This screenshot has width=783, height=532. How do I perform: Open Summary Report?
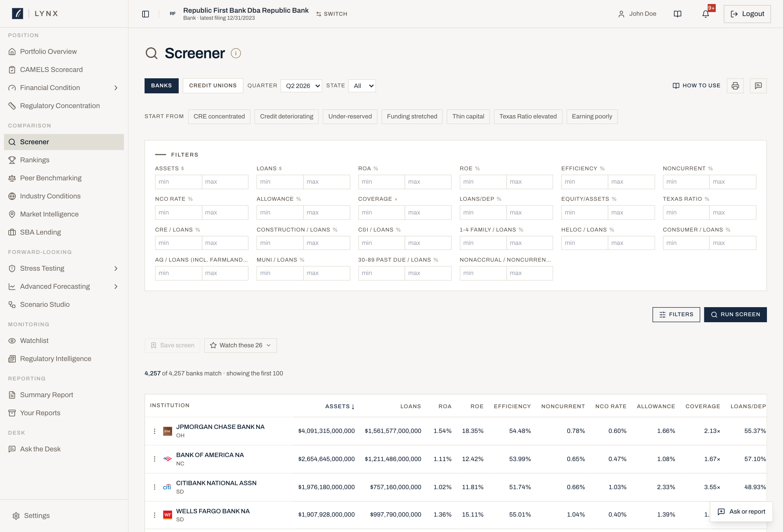point(64,394)
